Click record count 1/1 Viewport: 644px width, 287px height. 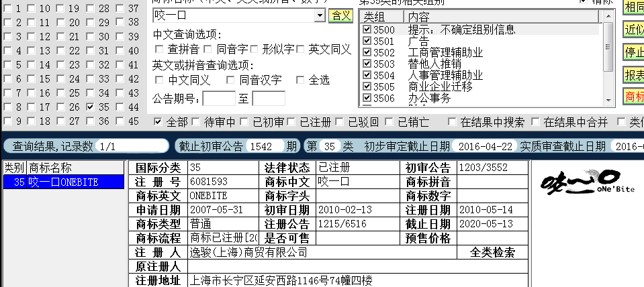click(x=132, y=146)
